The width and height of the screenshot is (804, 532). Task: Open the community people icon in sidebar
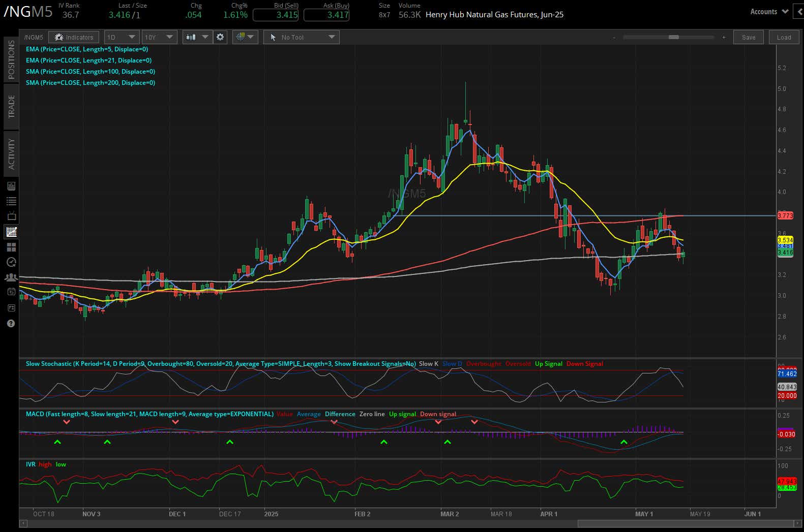(11, 277)
